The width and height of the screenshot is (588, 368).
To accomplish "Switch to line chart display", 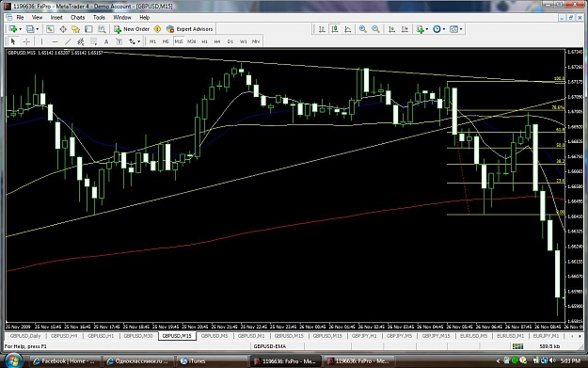I will [347, 29].
